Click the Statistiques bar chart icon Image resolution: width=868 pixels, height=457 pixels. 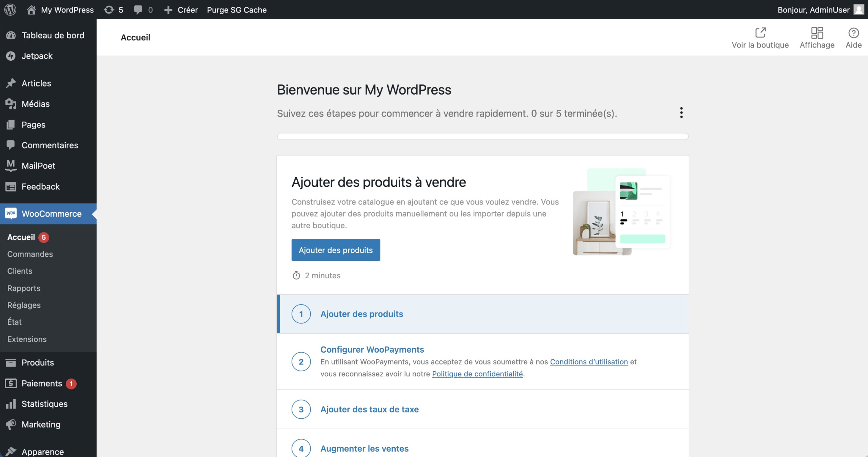11,404
